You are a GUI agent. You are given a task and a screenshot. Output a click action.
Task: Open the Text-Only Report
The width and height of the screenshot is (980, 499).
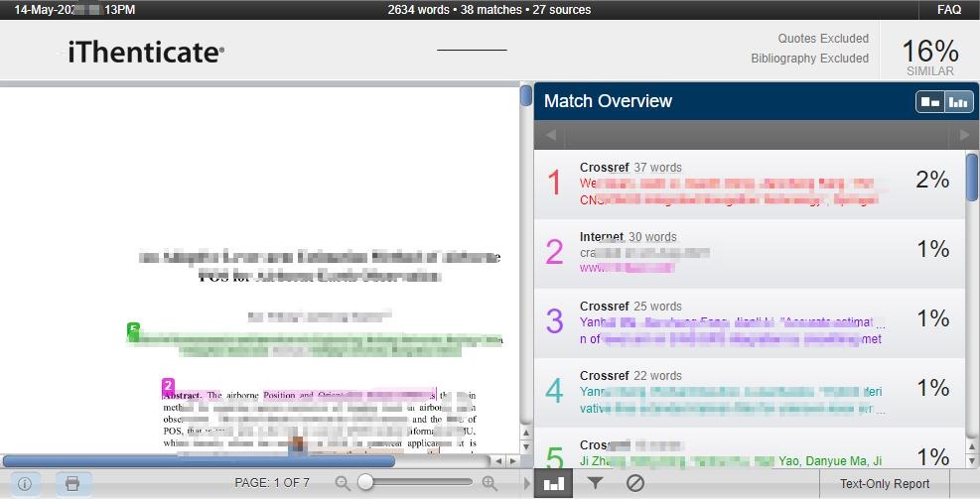pyautogui.click(x=885, y=483)
